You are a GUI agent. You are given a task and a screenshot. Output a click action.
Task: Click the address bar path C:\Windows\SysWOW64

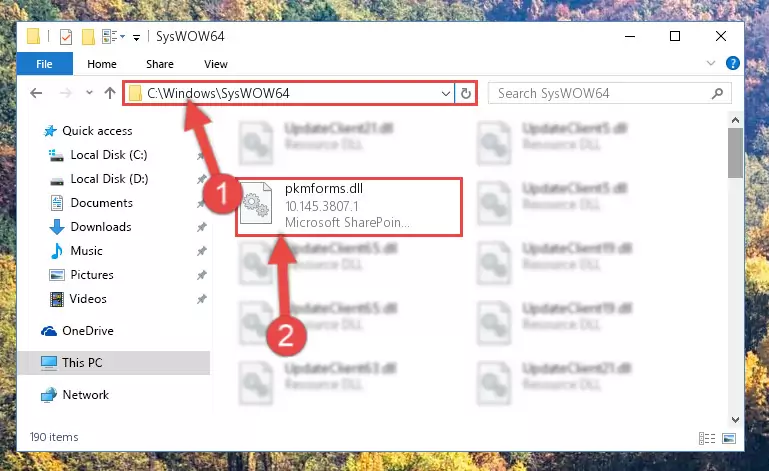click(218, 93)
